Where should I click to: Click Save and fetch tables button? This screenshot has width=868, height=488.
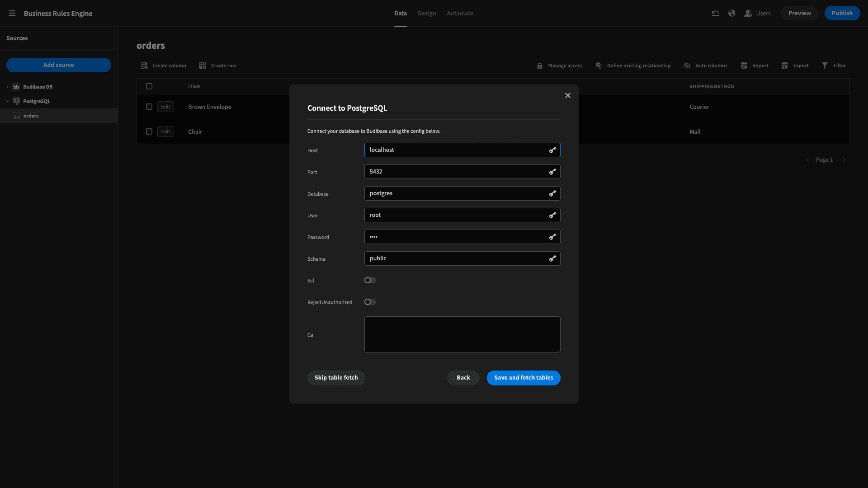tap(524, 378)
